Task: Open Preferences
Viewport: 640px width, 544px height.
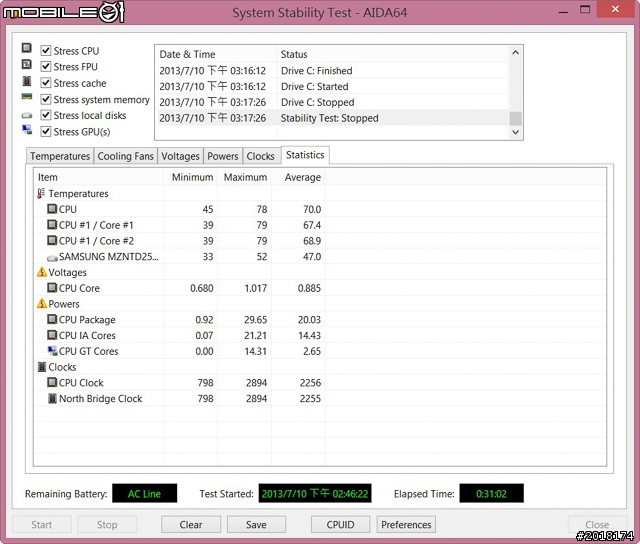Action: click(x=406, y=524)
